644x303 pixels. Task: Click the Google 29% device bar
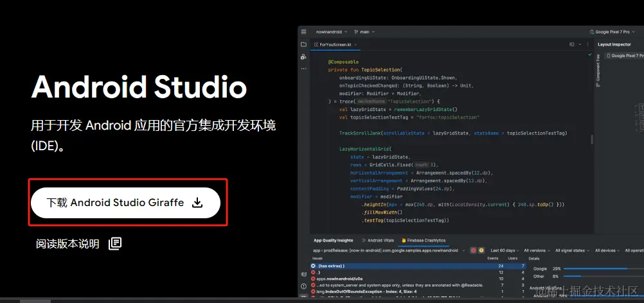coord(603,268)
